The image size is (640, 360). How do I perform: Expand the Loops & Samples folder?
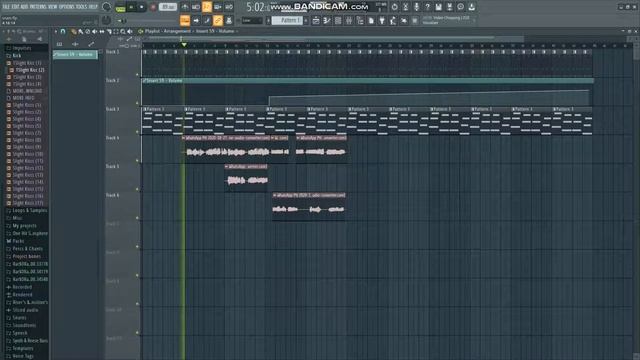point(30,210)
